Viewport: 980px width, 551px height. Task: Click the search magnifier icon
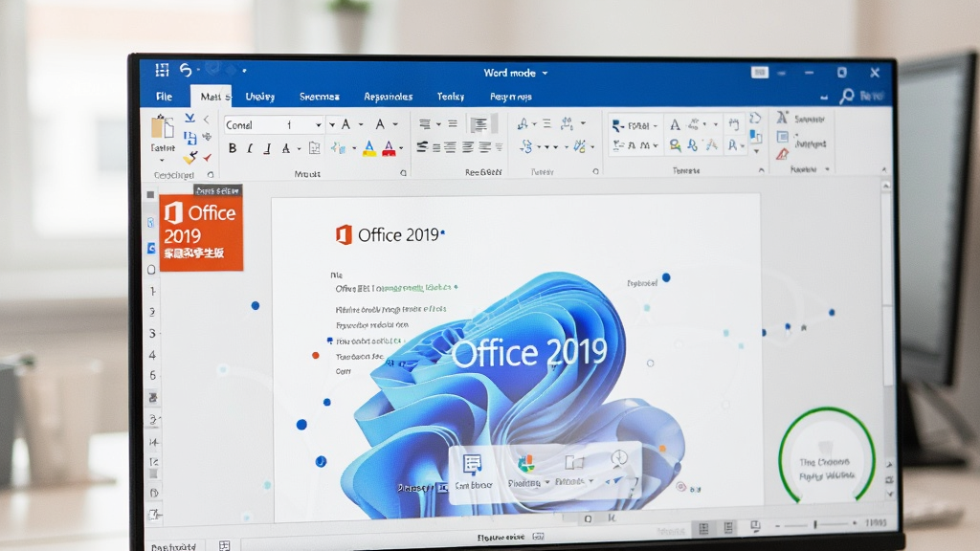[847, 96]
